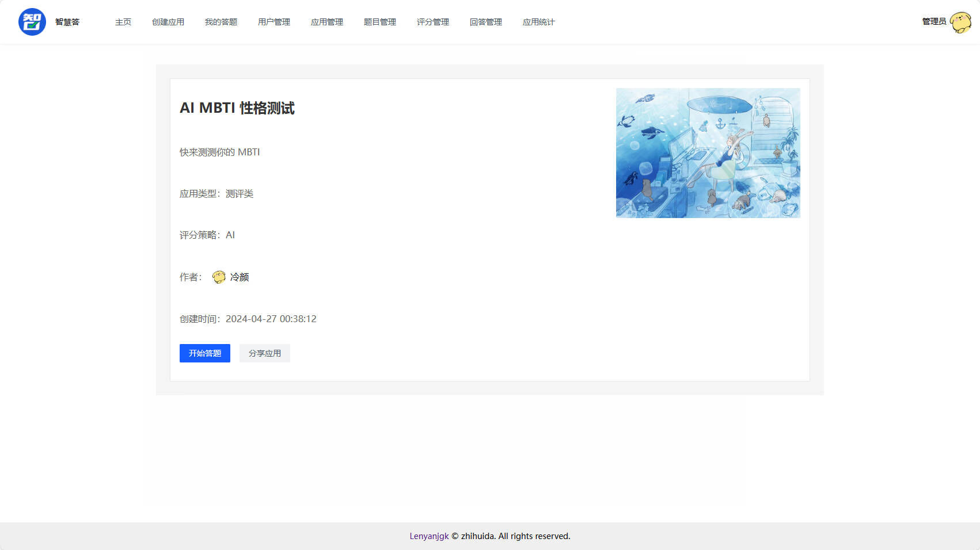Open the 题目管理 menu item
980x550 pixels.
380,22
